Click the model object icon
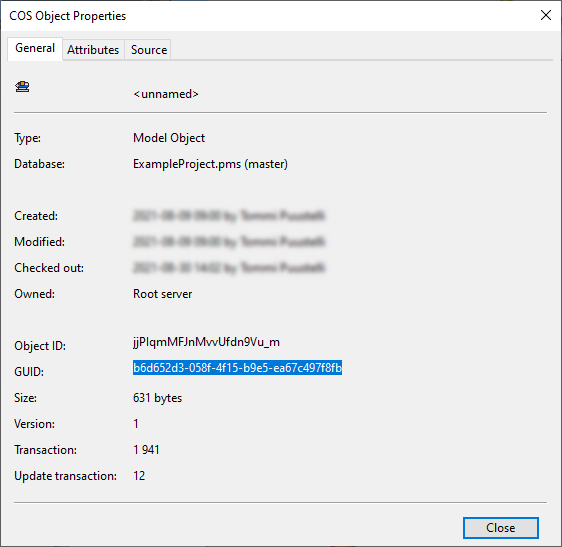 click(x=22, y=87)
